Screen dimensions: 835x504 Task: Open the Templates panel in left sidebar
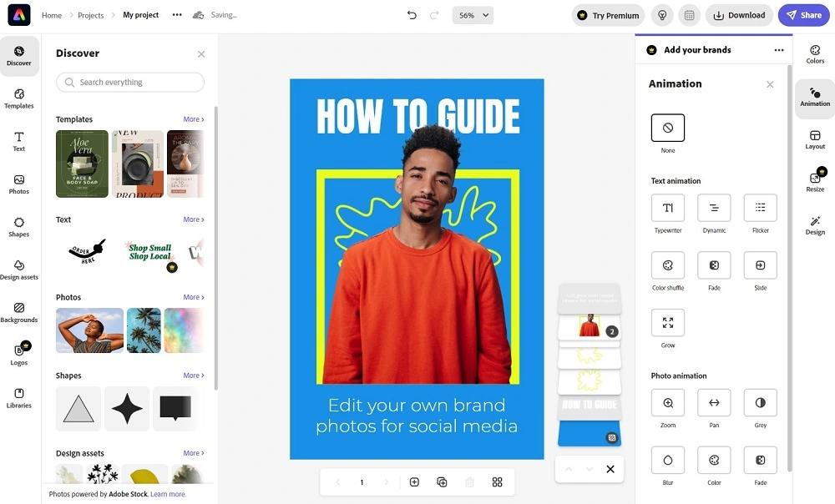[18, 98]
